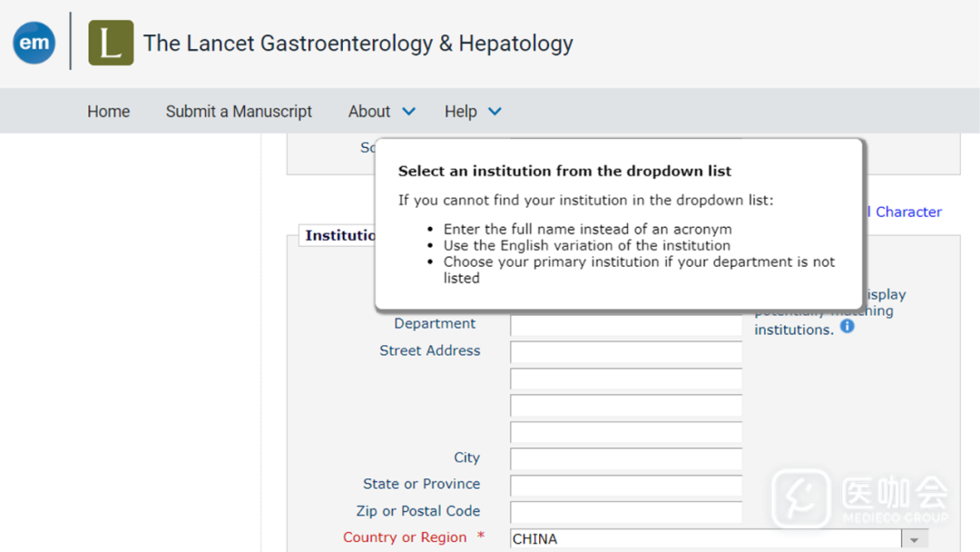The image size is (980, 552).
Task: Go to the Home menu item
Action: click(x=108, y=112)
